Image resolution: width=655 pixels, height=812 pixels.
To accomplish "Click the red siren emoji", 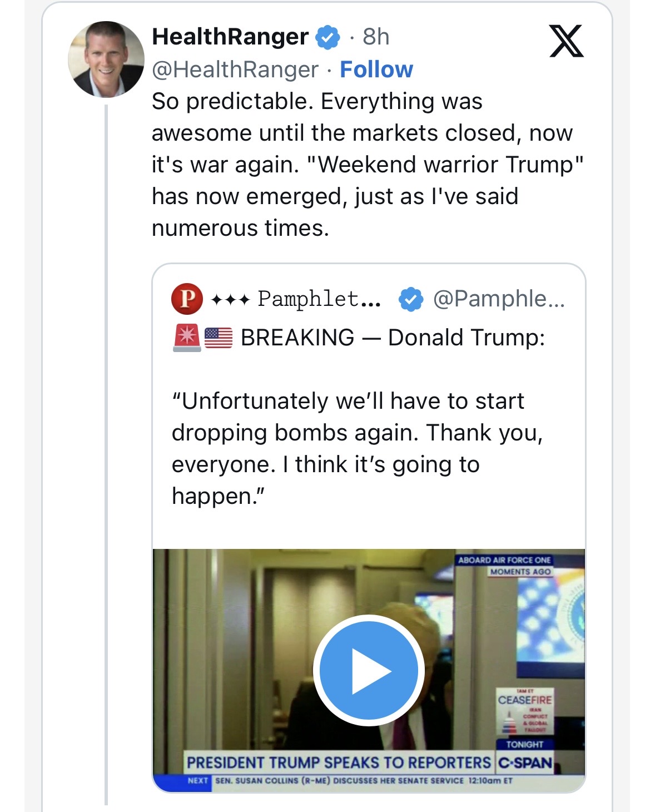I will (187, 338).
